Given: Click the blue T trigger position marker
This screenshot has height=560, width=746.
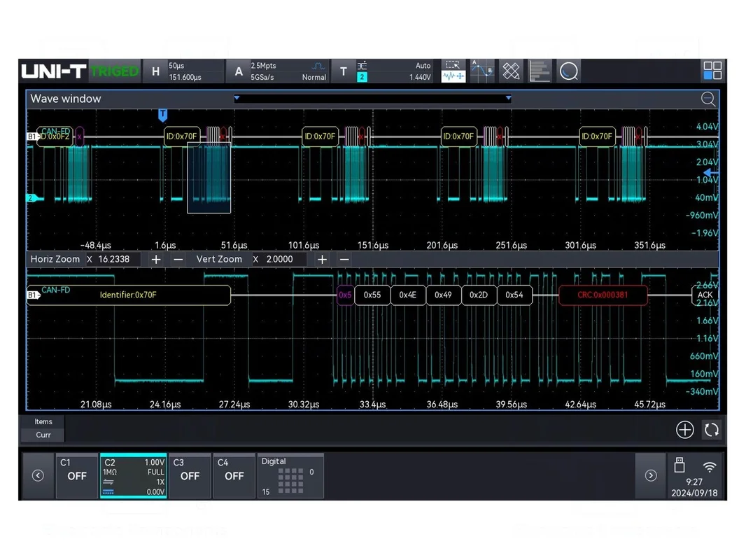Looking at the screenshot, I should pyautogui.click(x=163, y=114).
